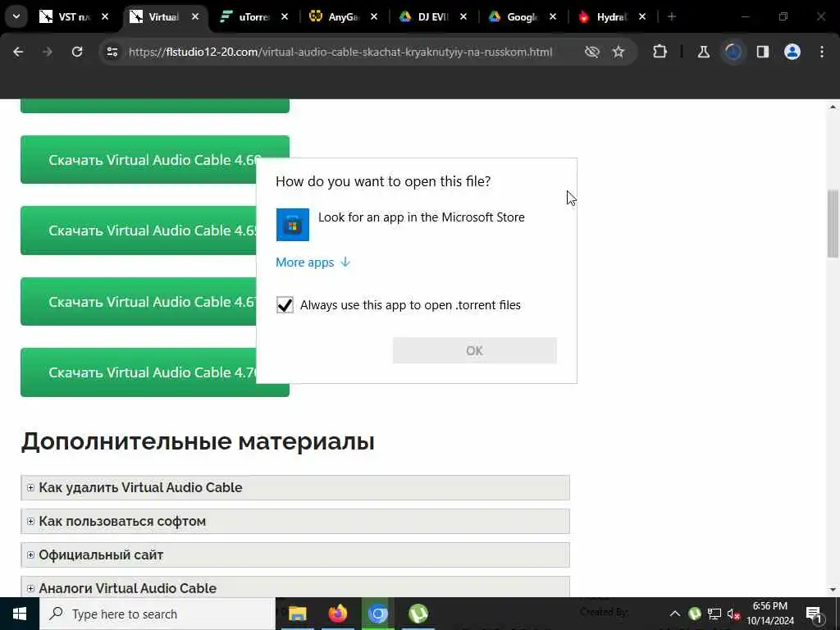Open File Explorer from taskbar
This screenshot has height=630, width=840.
[x=297, y=614]
